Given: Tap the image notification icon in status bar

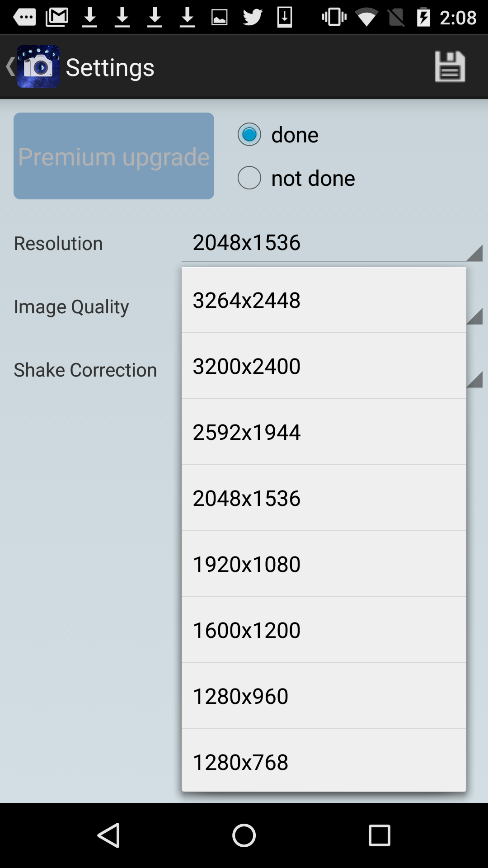Looking at the screenshot, I should point(220,18).
